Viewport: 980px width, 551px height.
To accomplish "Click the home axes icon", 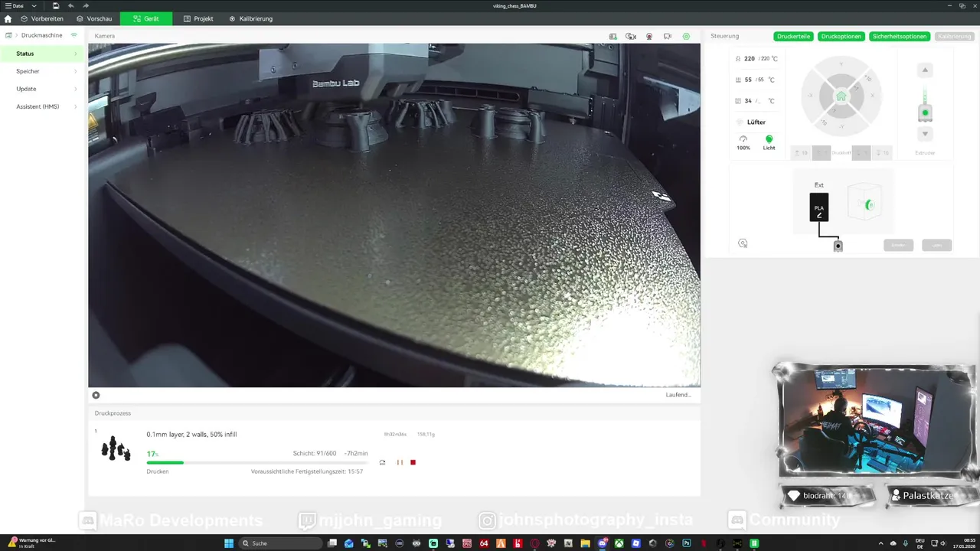I will tap(841, 96).
